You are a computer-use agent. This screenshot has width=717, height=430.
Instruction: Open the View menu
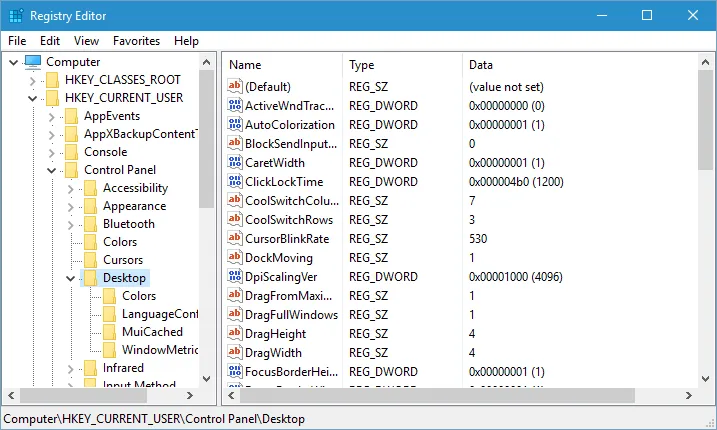[x=86, y=41]
